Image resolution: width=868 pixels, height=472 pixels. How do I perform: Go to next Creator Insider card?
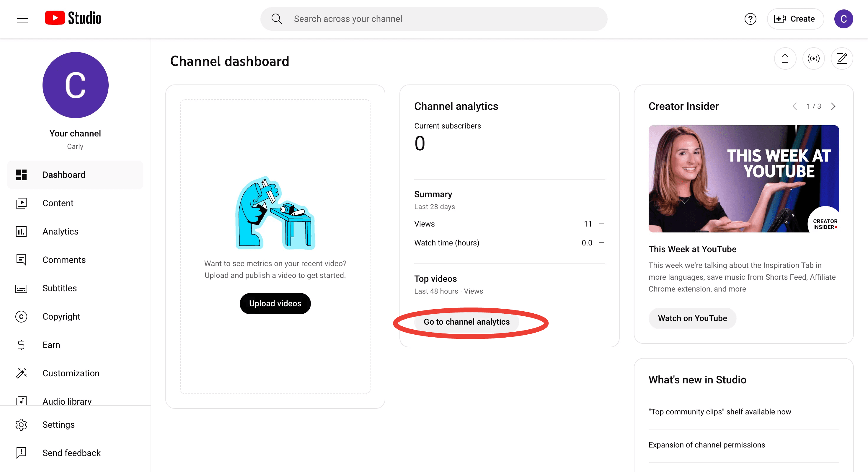833,107
